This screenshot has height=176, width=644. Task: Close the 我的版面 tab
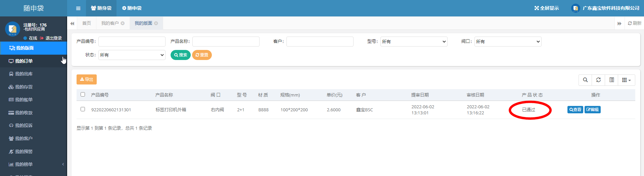click(x=156, y=23)
